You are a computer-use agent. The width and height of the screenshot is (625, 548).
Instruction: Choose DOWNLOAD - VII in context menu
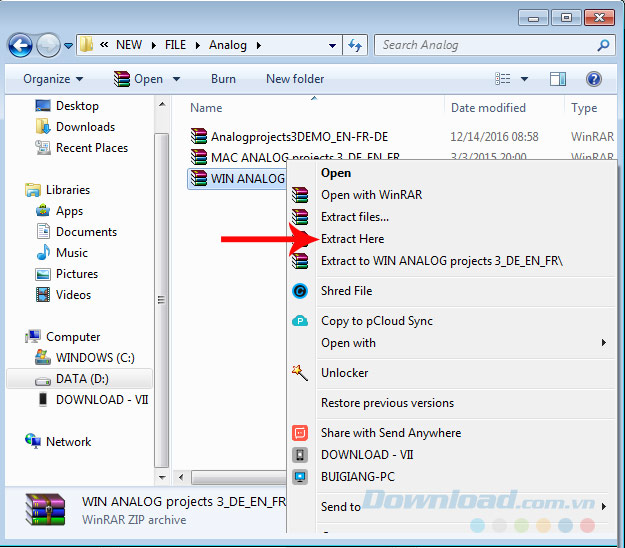click(x=367, y=455)
